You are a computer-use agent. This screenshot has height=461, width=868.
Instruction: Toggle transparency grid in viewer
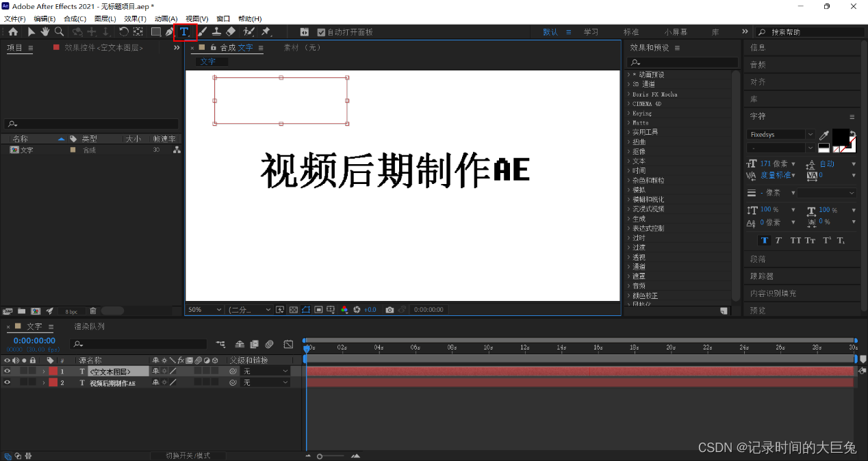coord(294,310)
